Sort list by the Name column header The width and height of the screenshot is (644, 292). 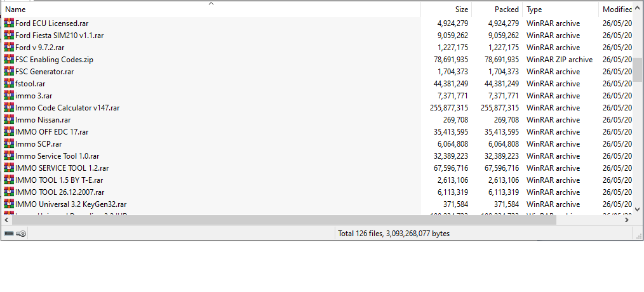click(211, 9)
